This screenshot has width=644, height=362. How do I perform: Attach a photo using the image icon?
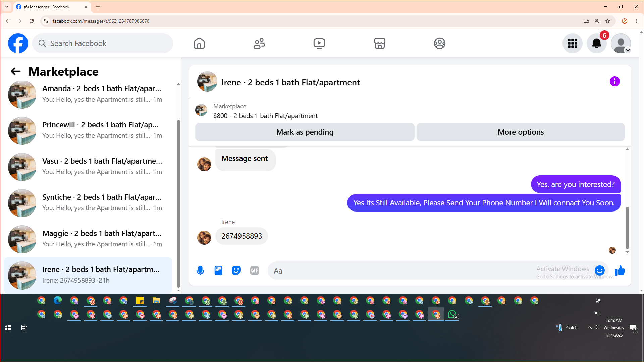218,270
